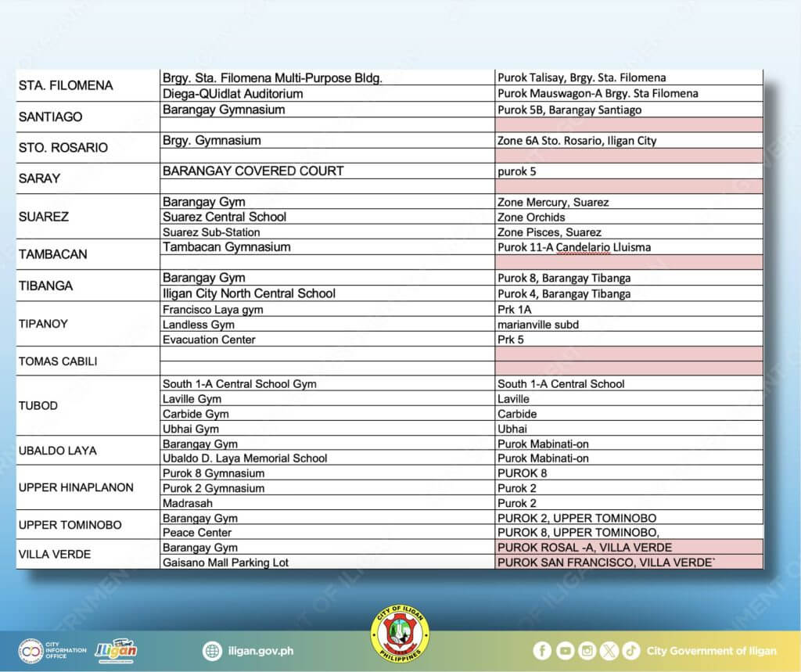801x672 pixels.
Task: Select the Iligan wordmark logo
Action: pyautogui.click(x=117, y=650)
